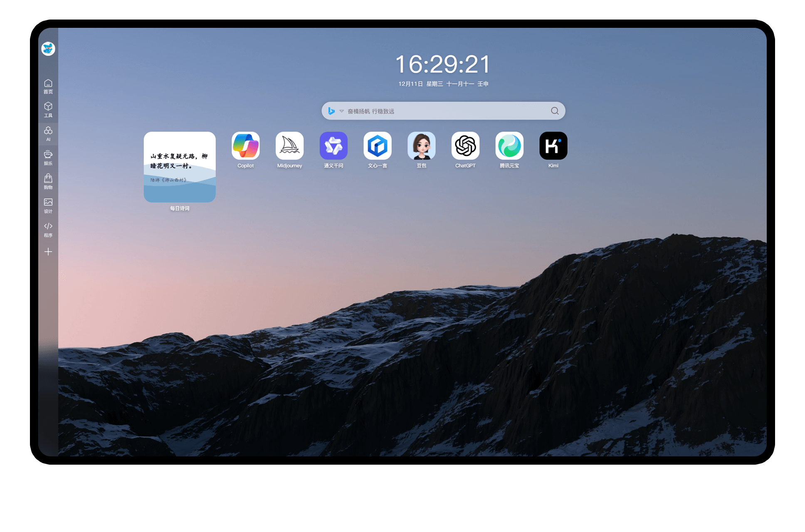Image resolution: width=805 pixels, height=532 pixels.
Task: Open the 豆包 avatar icon
Action: [422, 146]
